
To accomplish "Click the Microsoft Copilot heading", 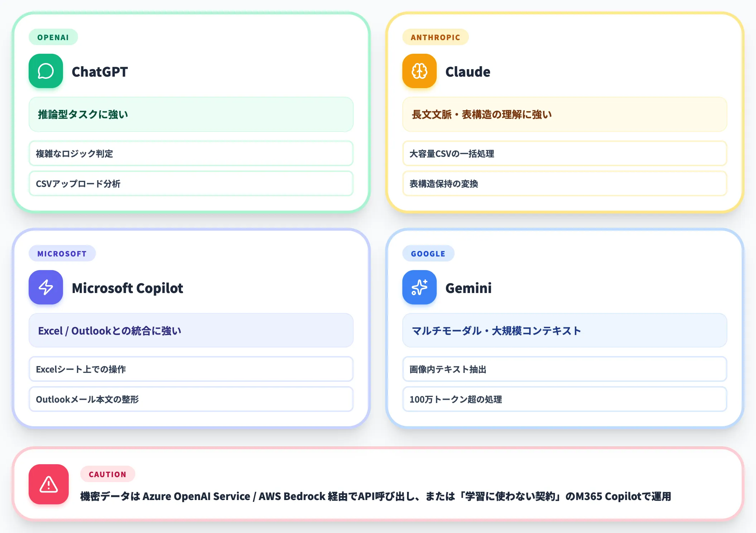I will 127,288.
